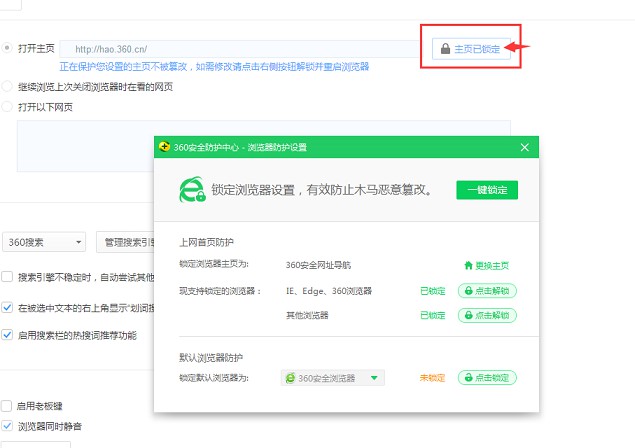Click the green 一键锁定 button
635x448 pixels.
(487, 190)
